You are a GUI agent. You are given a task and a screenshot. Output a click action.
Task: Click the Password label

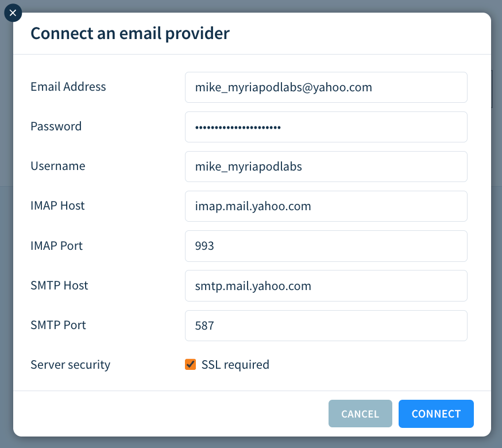[56, 126]
